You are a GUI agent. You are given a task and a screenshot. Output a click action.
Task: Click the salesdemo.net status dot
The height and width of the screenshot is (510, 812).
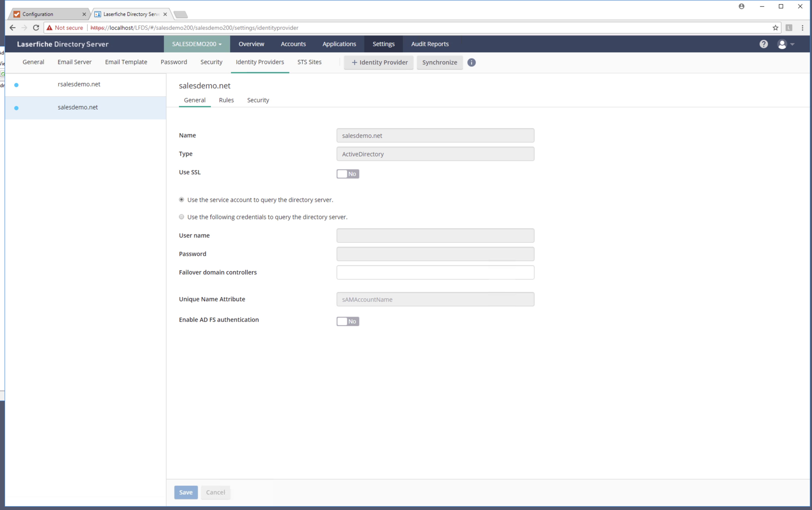click(x=16, y=108)
